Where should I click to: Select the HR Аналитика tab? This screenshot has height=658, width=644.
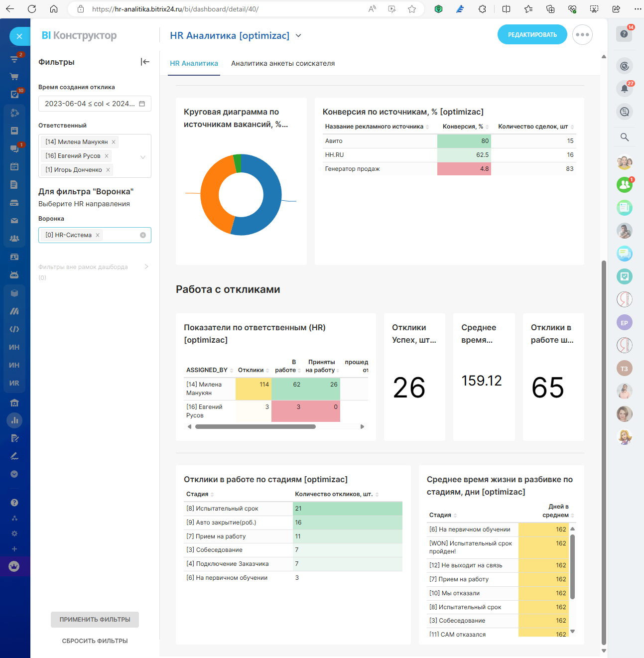point(194,63)
